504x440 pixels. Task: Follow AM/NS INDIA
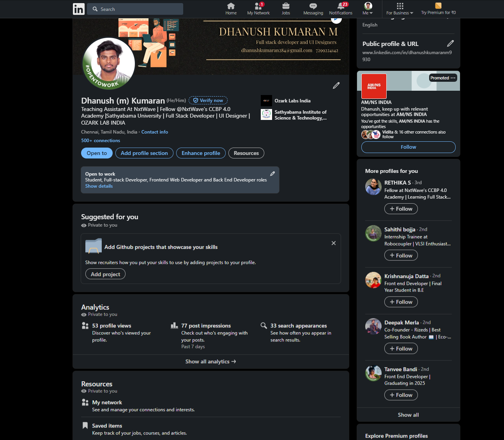(x=408, y=147)
